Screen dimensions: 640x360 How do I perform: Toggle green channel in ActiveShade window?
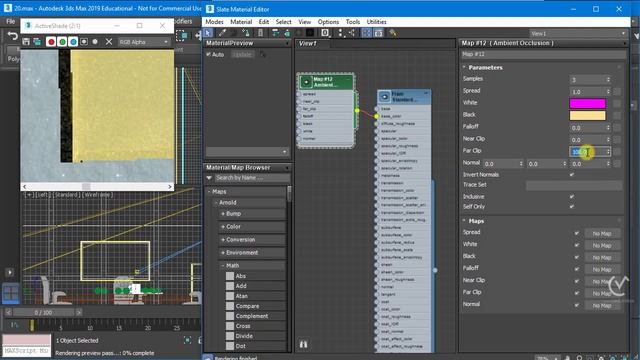62,42
